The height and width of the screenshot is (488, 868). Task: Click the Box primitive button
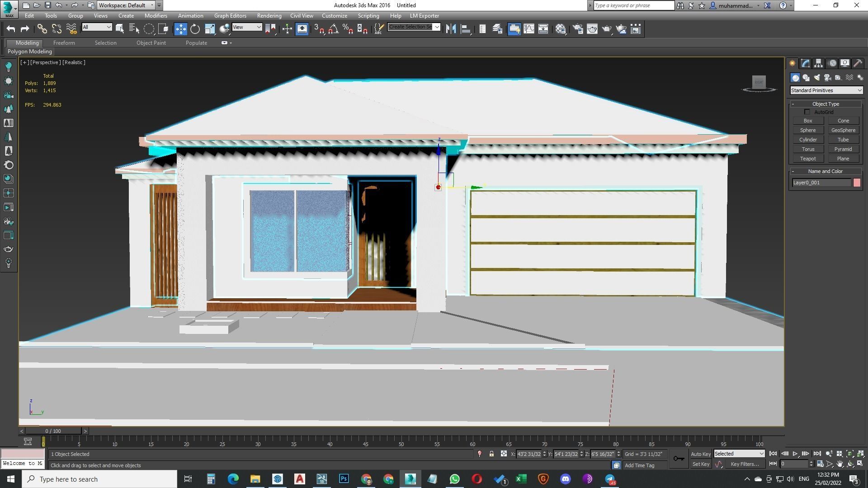point(808,121)
